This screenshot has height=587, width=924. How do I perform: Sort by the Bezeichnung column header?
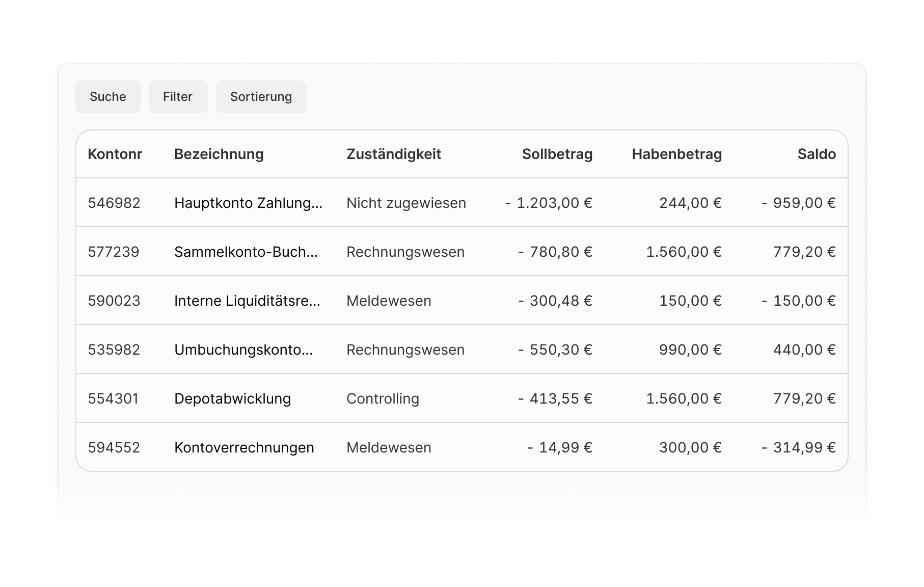(x=219, y=154)
